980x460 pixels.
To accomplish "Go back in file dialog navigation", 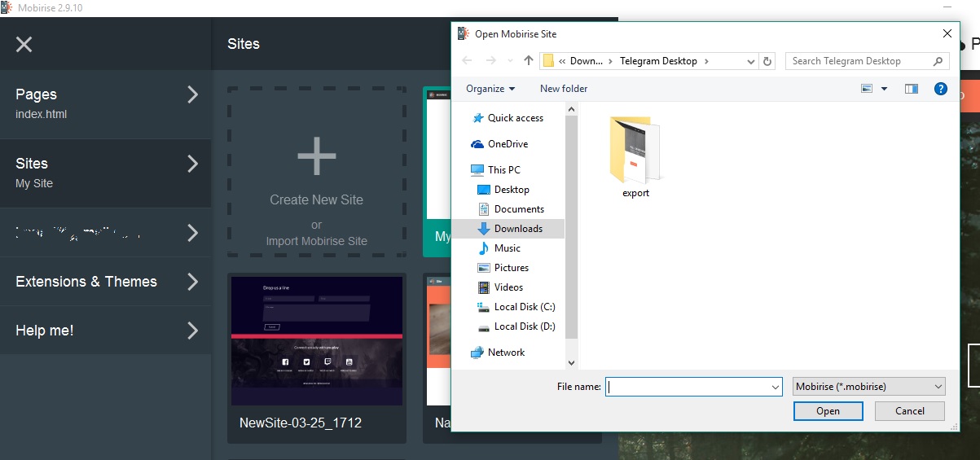I will 467,61.
